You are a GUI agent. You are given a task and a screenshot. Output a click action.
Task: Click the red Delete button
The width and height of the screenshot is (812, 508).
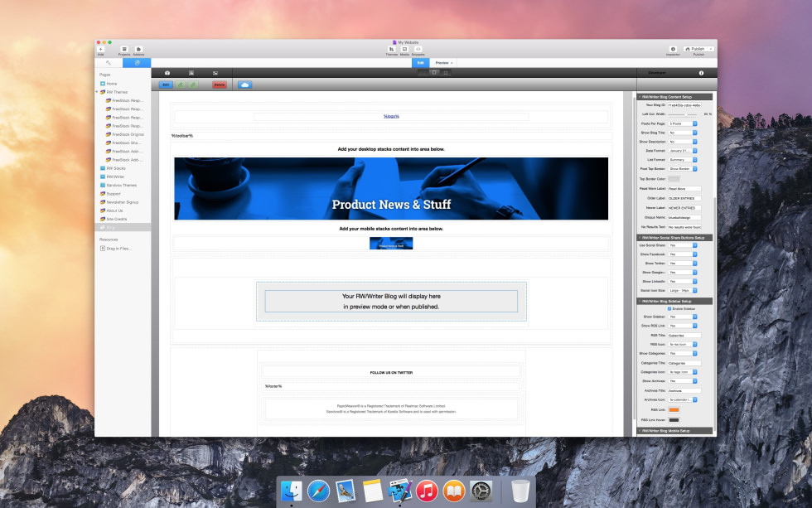click(x=220, y=85)
